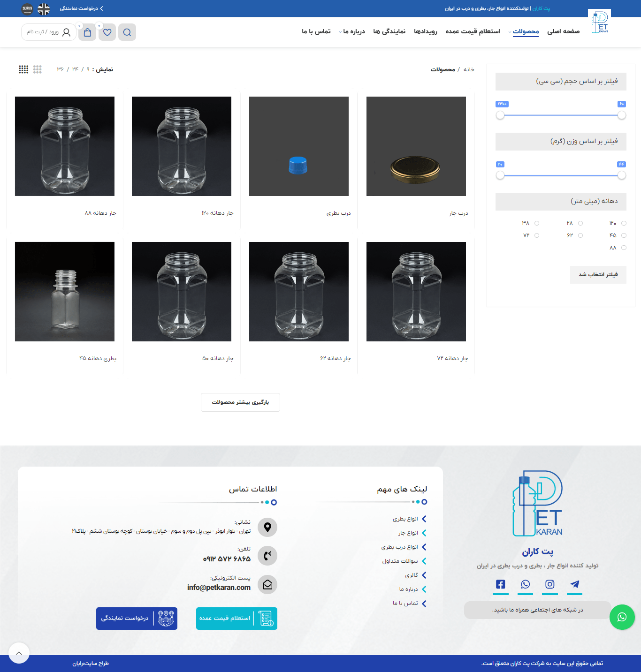Viewport: 641px width, 672px height.
Task: Click the green floating WhatsApp chat button
Action: click(x=622, y=617)
